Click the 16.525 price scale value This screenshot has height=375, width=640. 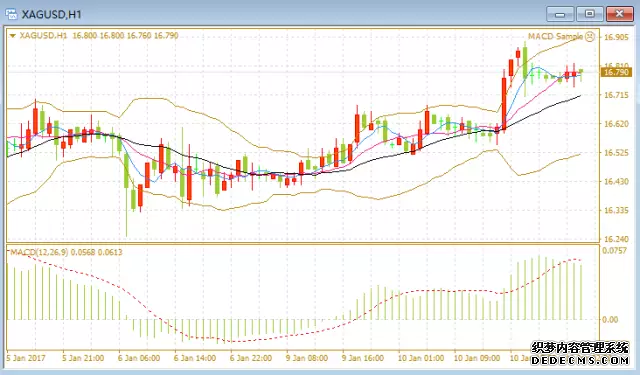[x=616, y=153]
